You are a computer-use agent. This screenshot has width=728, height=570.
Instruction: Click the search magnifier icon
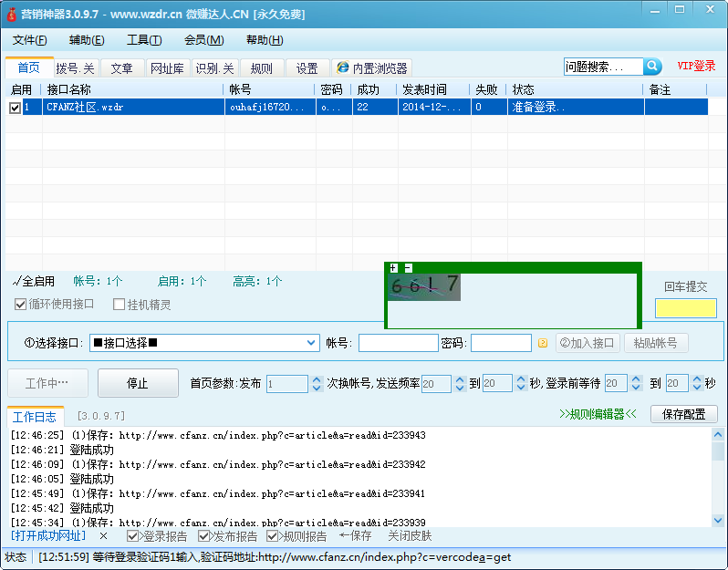coord(653,67)
